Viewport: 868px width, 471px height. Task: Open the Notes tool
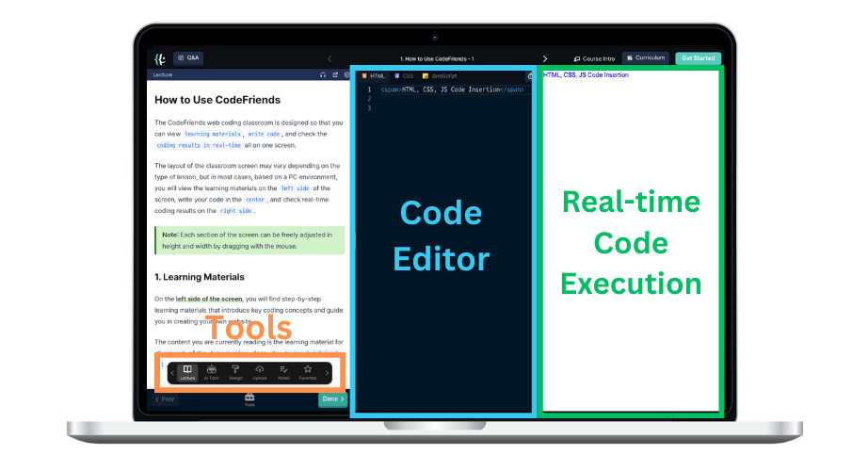(283, 372)
